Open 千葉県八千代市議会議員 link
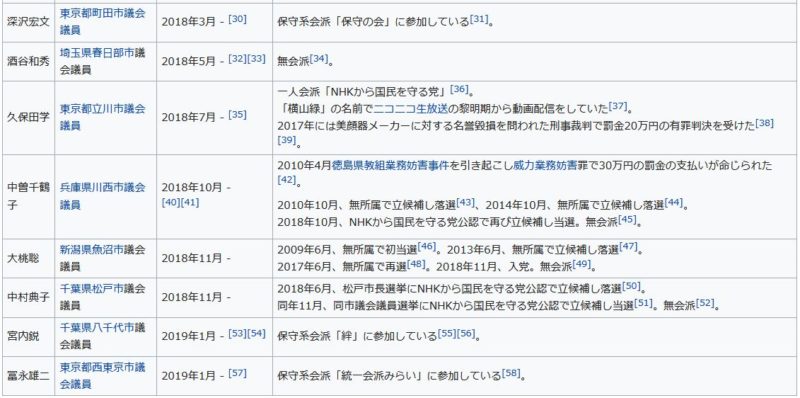 (x=103, y=336)
